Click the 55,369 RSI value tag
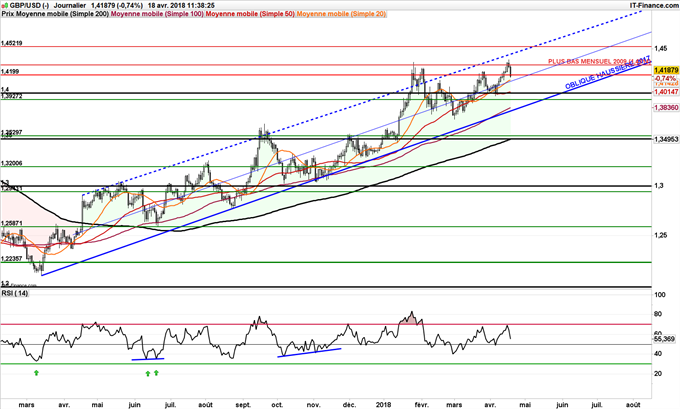The height and width of the screenshot is (409, 680). 664,338
